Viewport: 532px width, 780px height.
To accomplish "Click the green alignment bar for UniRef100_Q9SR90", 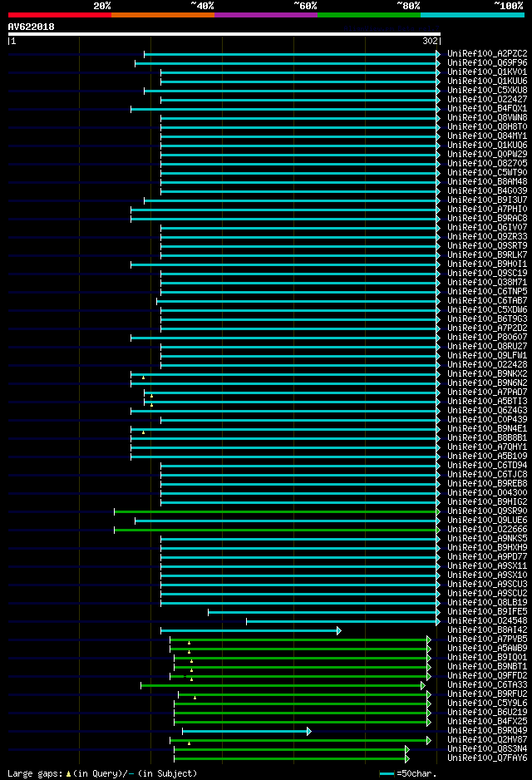I will 277,511.
